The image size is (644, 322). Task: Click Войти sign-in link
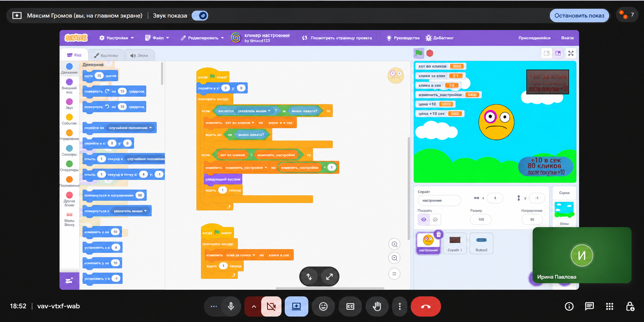click(567, 38)
